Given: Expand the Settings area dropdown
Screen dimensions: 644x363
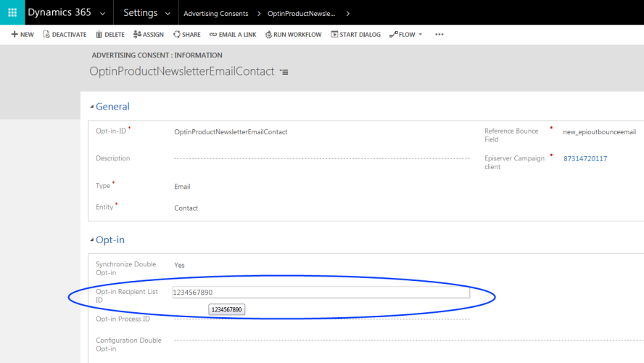Looking at the screenshot, I should point(168,13).
